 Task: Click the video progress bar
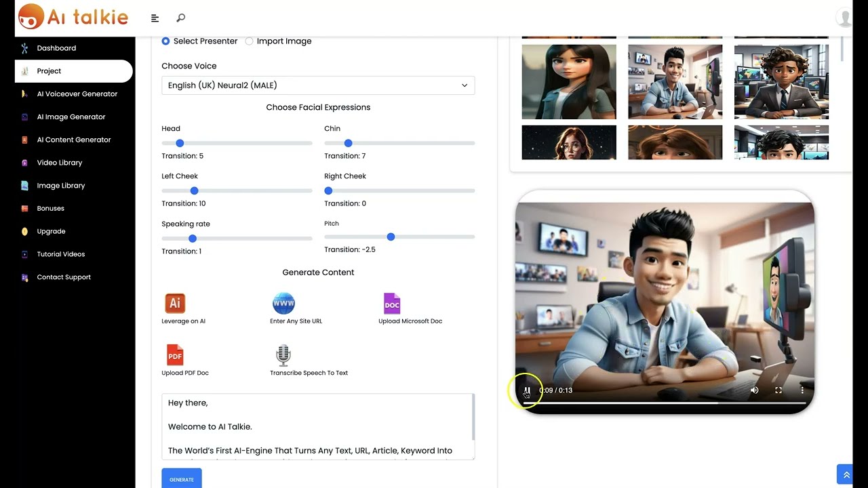[665, 403]
